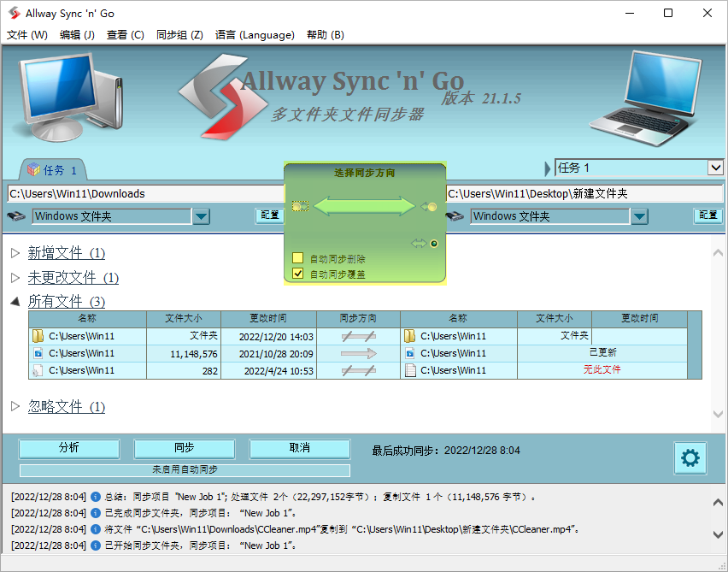The image size is (728, 572).
Task: Enable the 自动同步删除 checkbox
Action: (x=297, y=258)
